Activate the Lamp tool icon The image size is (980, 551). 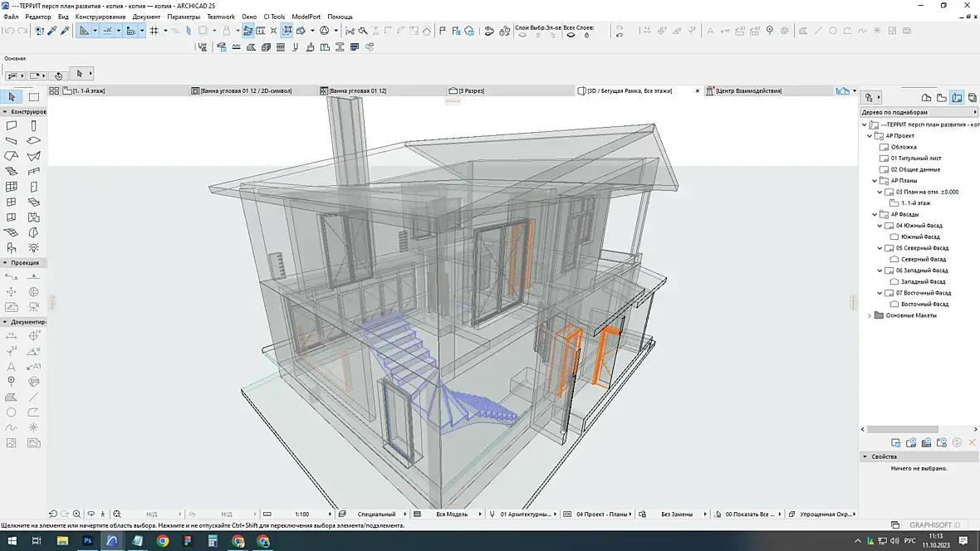(x=34, y=247)
